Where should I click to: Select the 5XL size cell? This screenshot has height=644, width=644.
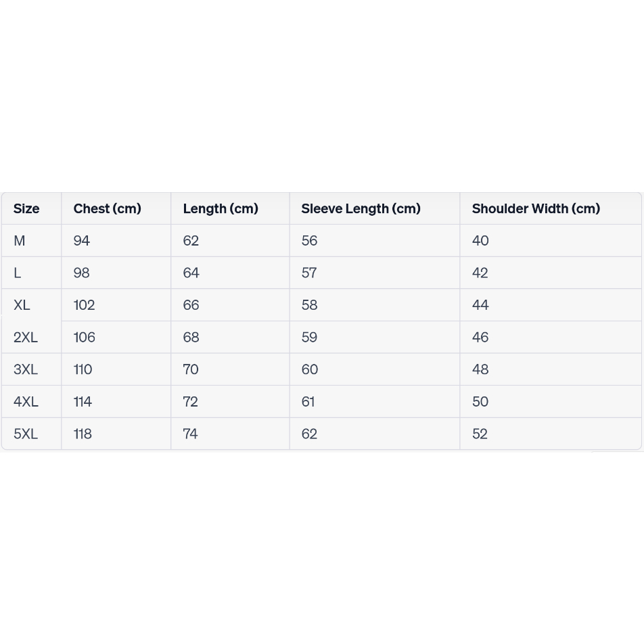(26, 434)
